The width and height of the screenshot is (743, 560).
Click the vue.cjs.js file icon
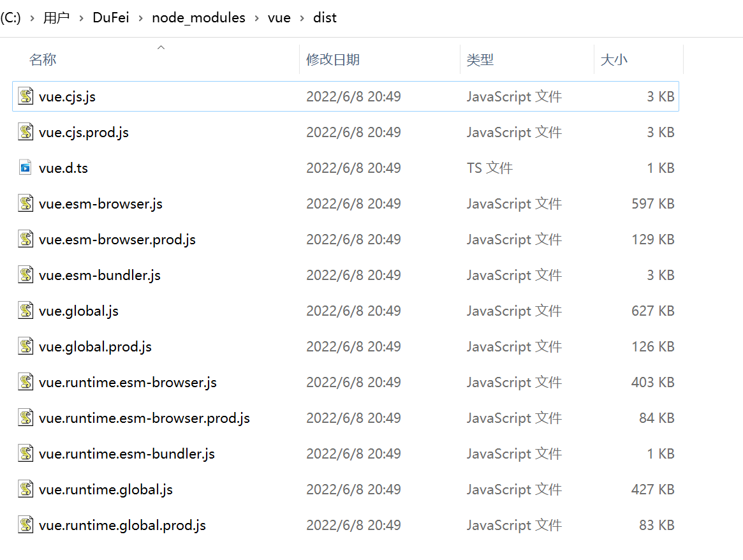pos(26,96)
